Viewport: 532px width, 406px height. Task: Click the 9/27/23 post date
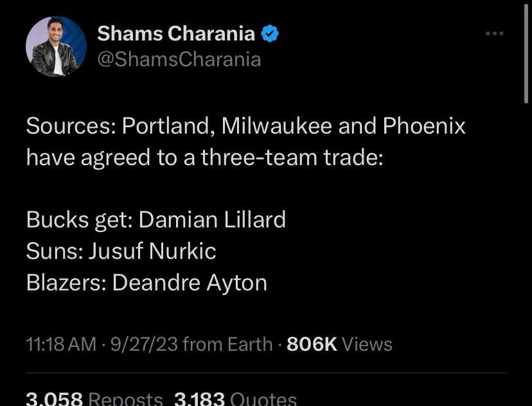pyautogui.click(x=143, y=344)
